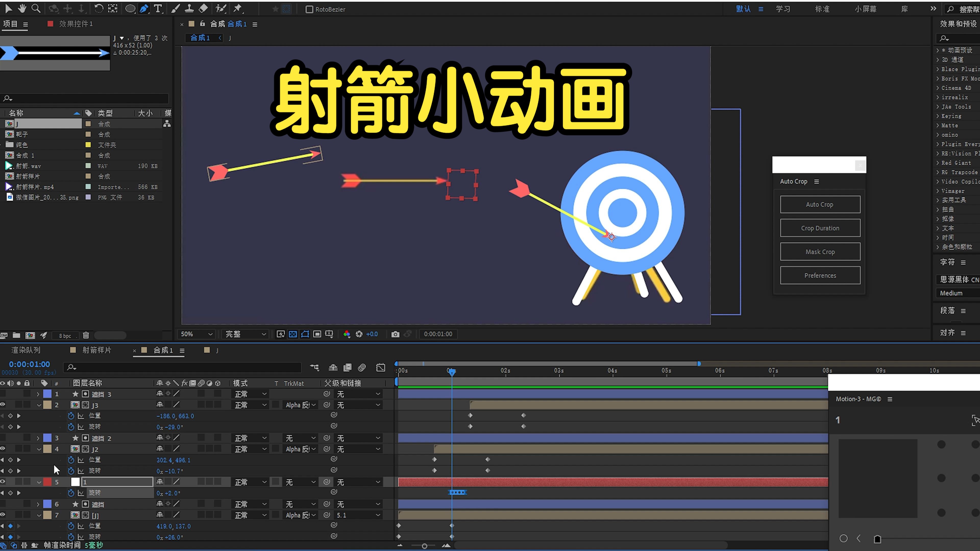The image size is (980, 551).
Task: Open the graph editor
Action: (381, 367)
